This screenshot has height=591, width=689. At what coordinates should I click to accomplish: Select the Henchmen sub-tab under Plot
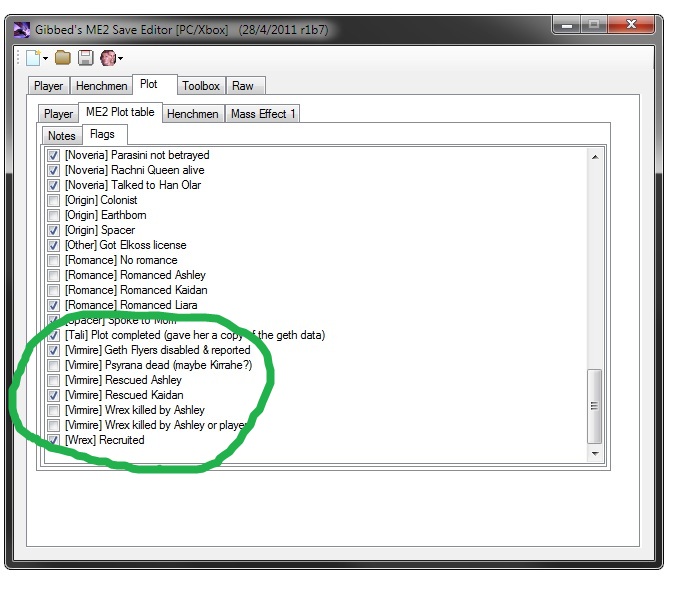point(192,114)
